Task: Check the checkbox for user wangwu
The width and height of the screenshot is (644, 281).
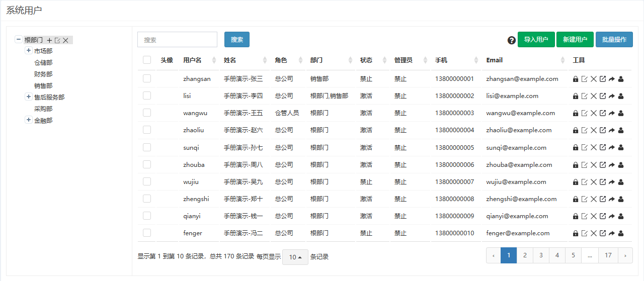Action: (147, 113)
